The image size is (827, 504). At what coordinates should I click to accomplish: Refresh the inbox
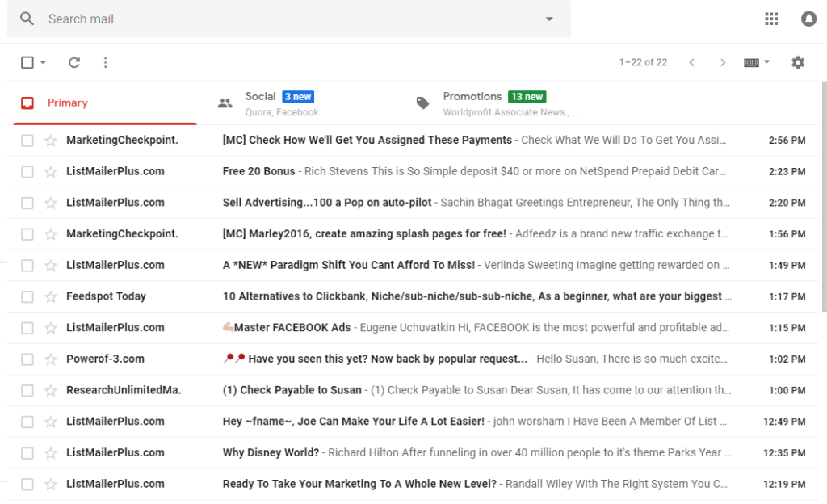tap(74, 63)
